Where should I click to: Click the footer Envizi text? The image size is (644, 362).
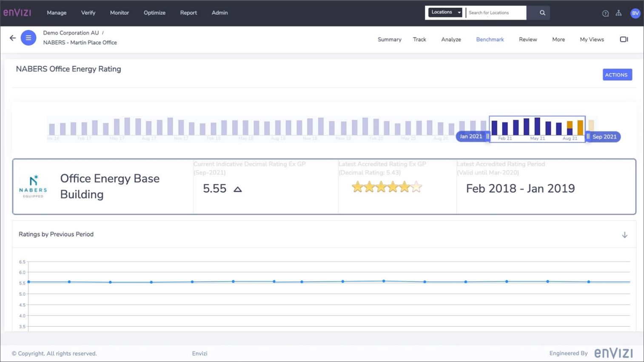coord(199,353)
